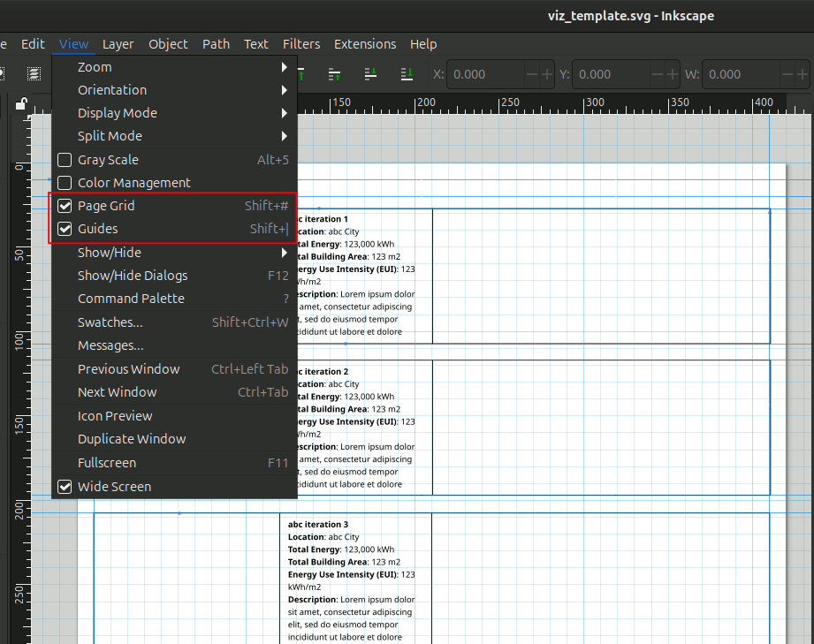Open the Extensions menu
The image size is (814, 644).
(x=365, y=44)
